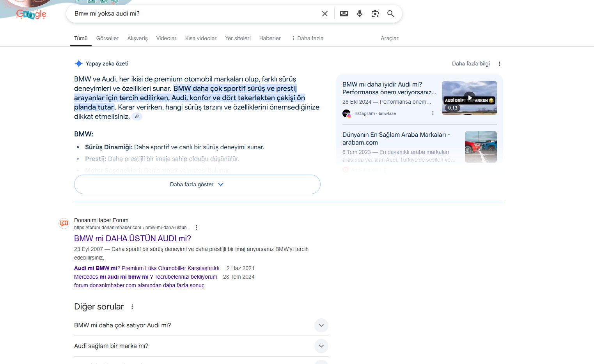Open the virtual keyboard input tool
Image resolution: width=594 pixels, height=364 pixels.
[x=344, y=14]
